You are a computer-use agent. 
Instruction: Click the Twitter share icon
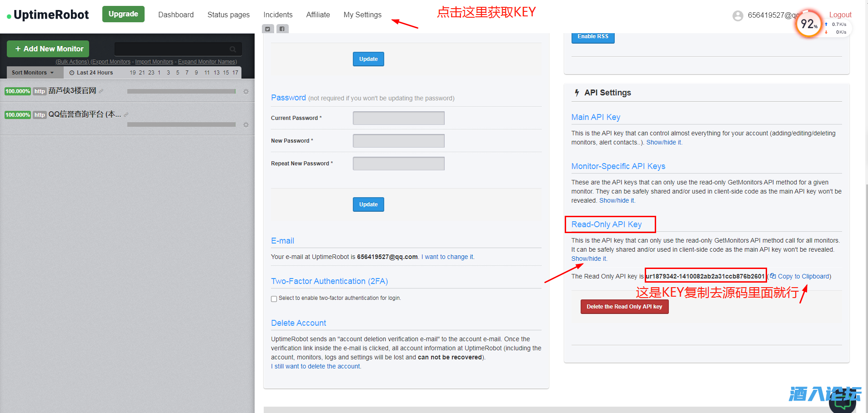point(268,29)
